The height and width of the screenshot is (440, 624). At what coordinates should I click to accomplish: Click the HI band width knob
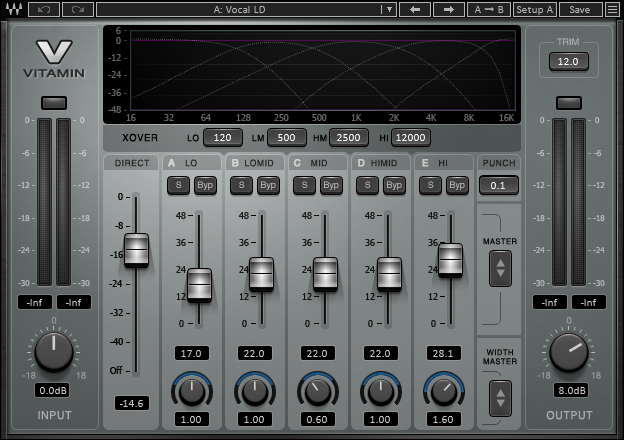[443, 391]
